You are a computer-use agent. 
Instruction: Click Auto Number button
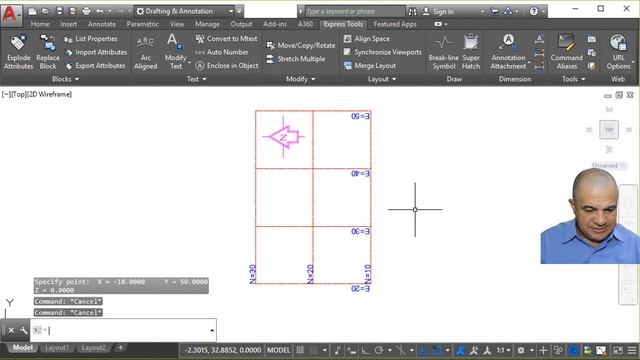pyautogui.click(x=222, y=52)
